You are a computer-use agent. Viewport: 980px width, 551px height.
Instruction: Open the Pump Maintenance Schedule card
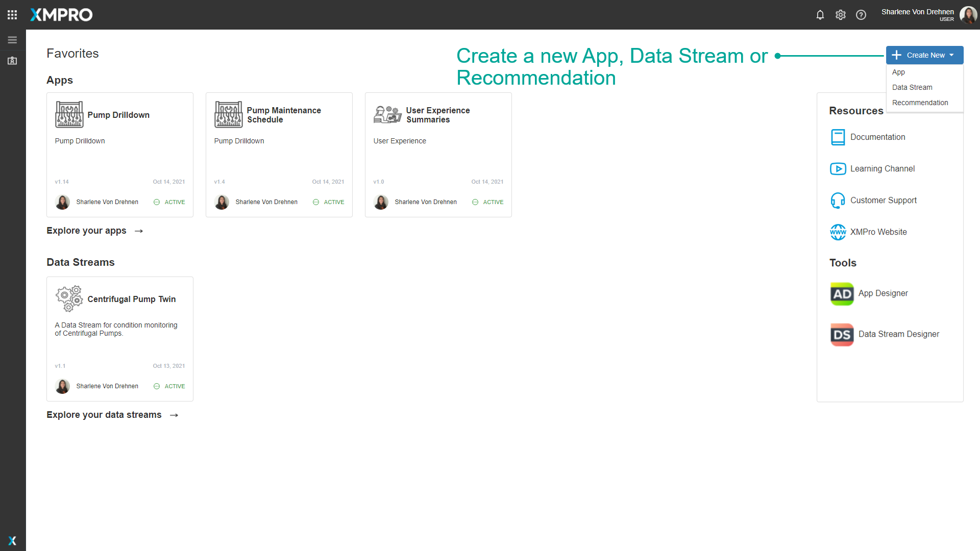click(279, 153)
